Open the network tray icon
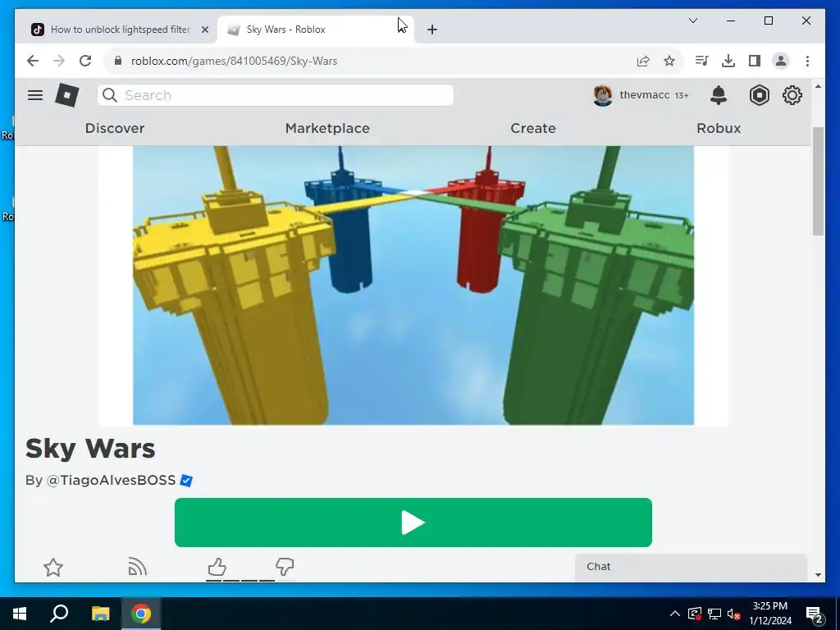The image size is (840, 630). tap(714, 614)
